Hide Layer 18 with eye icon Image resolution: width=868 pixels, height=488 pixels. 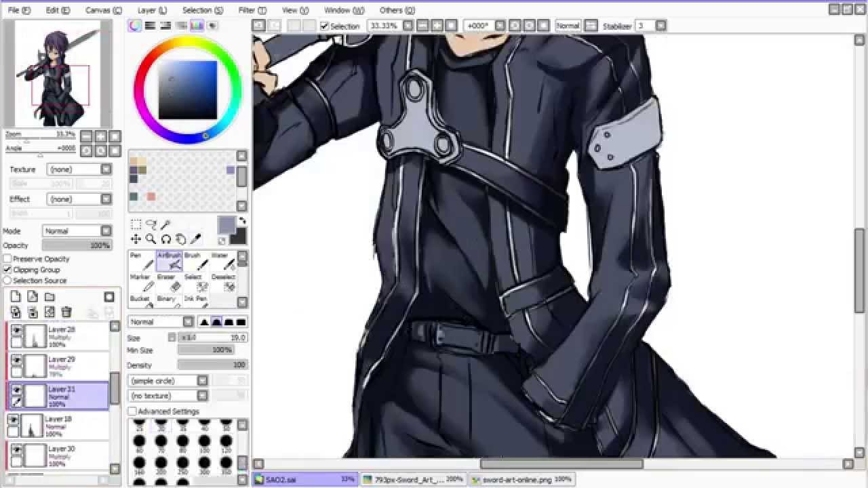click(14, 420)
